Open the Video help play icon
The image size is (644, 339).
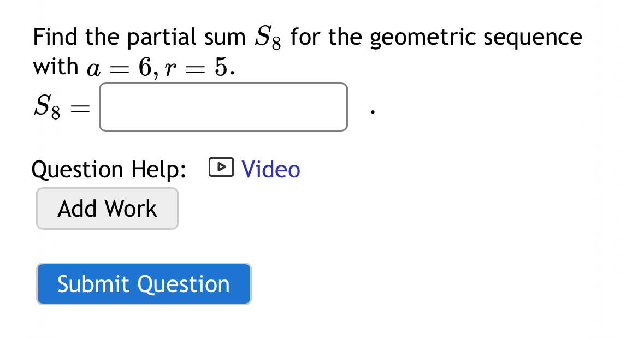[x=221, y=167]
